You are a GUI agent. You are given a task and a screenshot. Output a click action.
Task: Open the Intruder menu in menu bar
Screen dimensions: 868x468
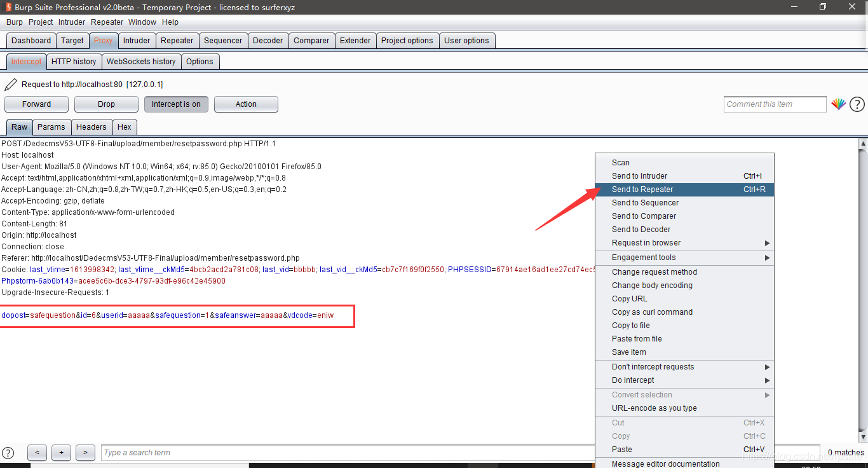click(72, 22)
